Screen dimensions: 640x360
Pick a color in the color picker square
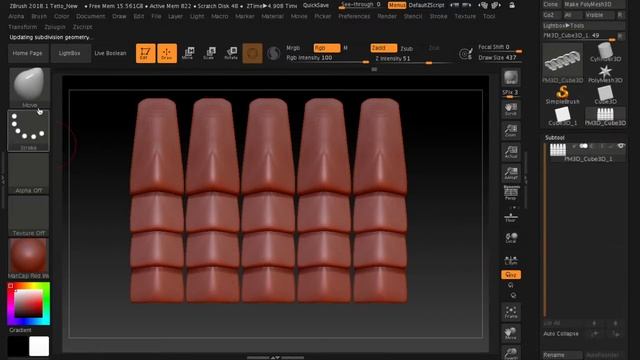point(29,303)
